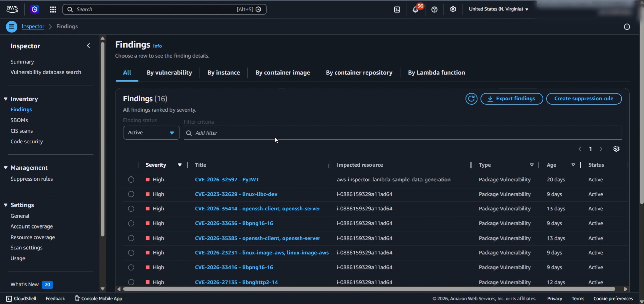Switch to By container image tab
Viewport: 644px width, 304px height.
tap(283, 73)
